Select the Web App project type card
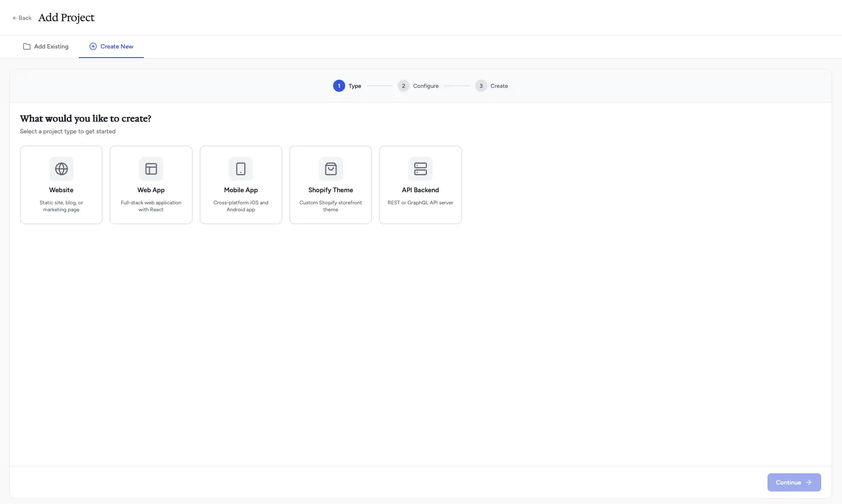The image size is (842, 504). [151, 185]
